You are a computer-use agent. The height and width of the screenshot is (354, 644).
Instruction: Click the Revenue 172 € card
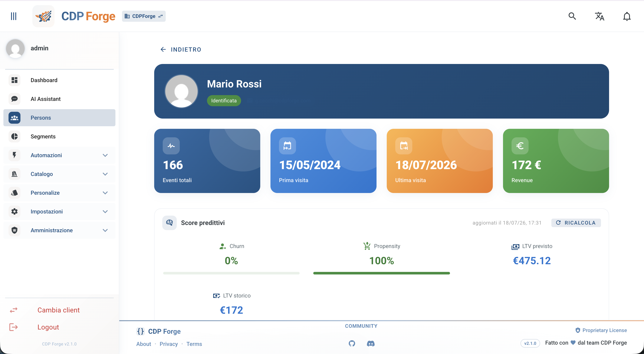pyautogui.click(x=556, y=161)
